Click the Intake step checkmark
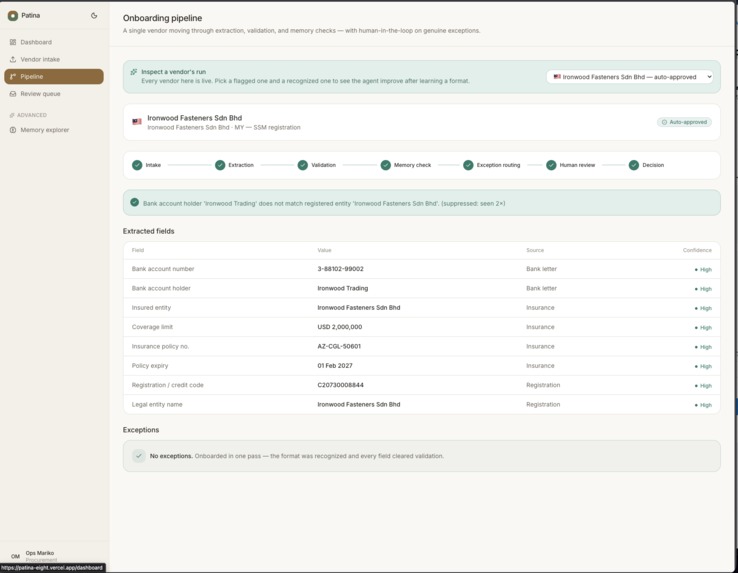The image size is (738, 573). click(137, 165)
